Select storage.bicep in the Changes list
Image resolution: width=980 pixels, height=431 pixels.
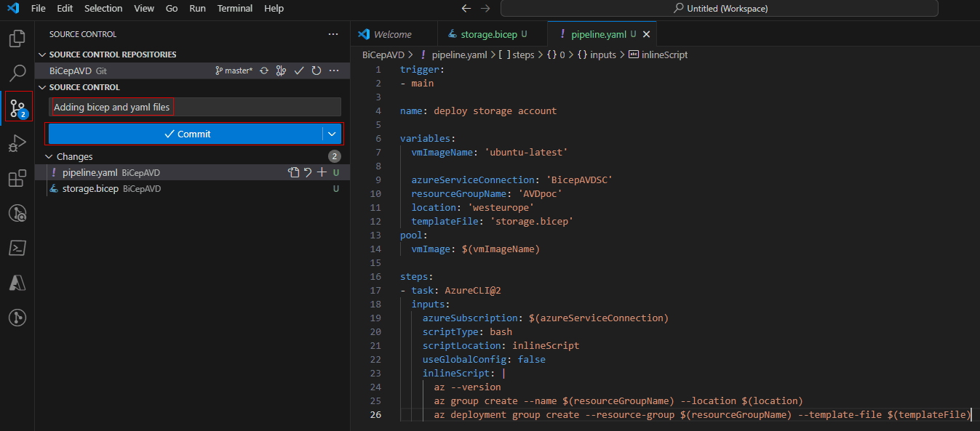[x=90, y=189]
